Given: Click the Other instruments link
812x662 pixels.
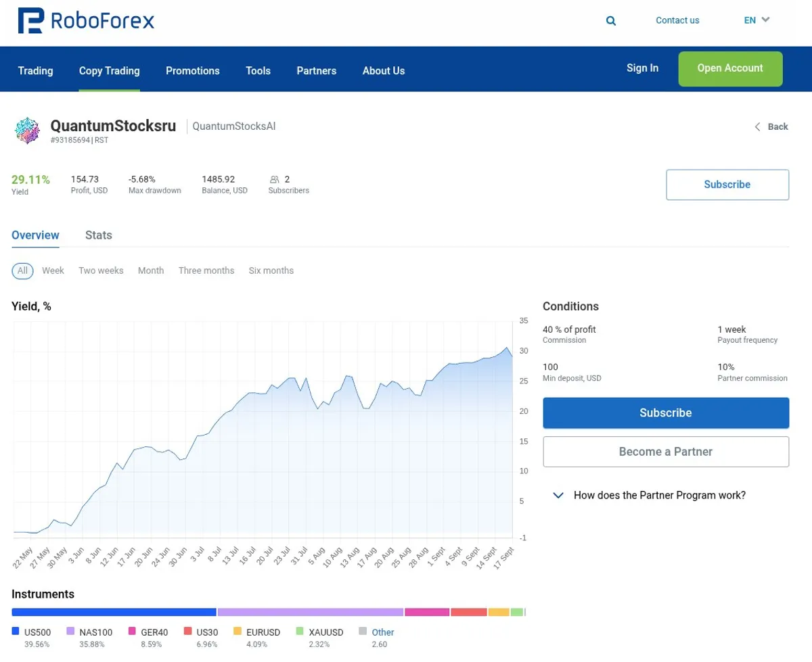Looking at the screenshot, I should pyautogui.click(x=383, y=632).
